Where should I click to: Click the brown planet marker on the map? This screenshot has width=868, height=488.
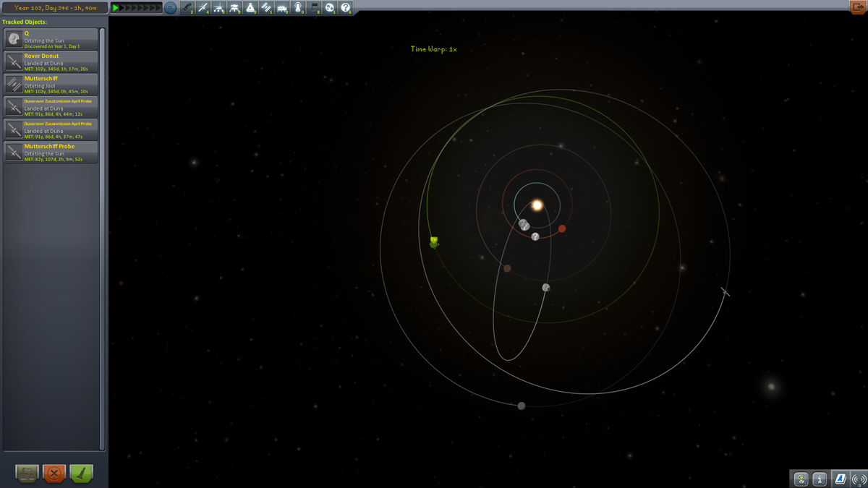click(507, 268)
